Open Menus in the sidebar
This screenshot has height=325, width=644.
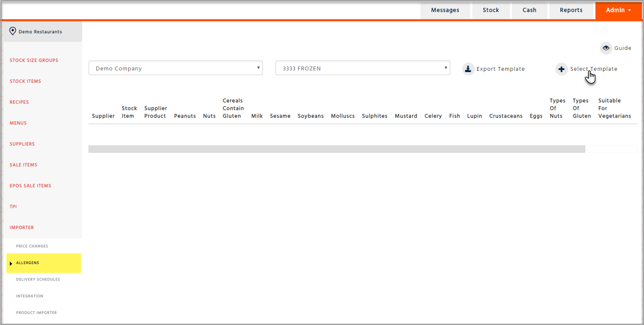(18, 123)
